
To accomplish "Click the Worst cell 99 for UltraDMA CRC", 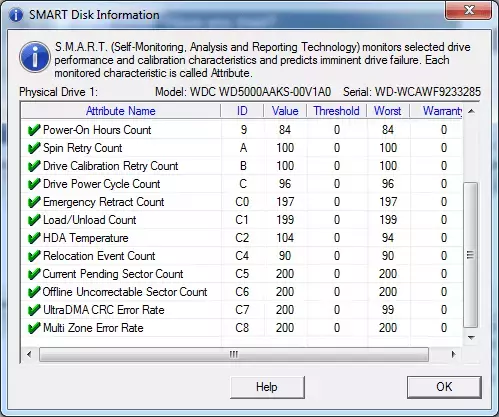I will click(388, 310).
